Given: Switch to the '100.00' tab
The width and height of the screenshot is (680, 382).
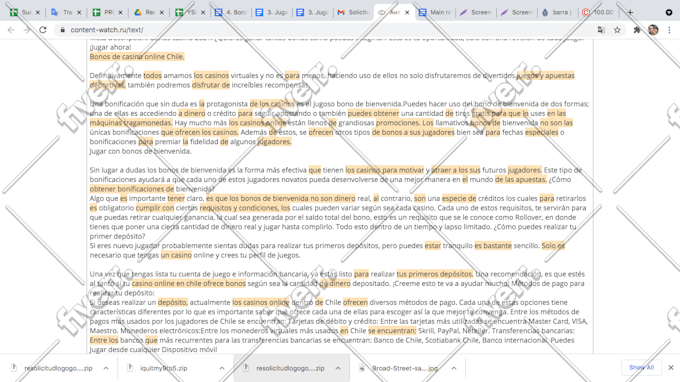Looking at the screenshot, I should pyautogui.click(x=598, y=13).
